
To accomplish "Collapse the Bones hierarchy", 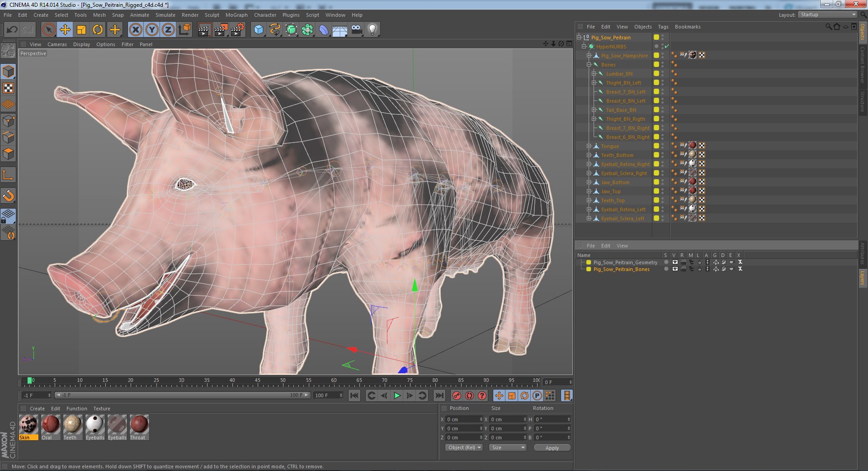I will pos(589,65).
